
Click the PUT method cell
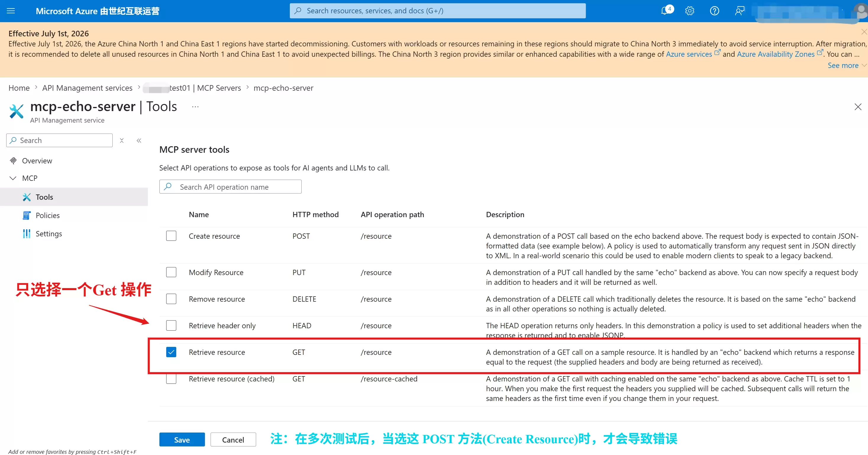(299, 272)
